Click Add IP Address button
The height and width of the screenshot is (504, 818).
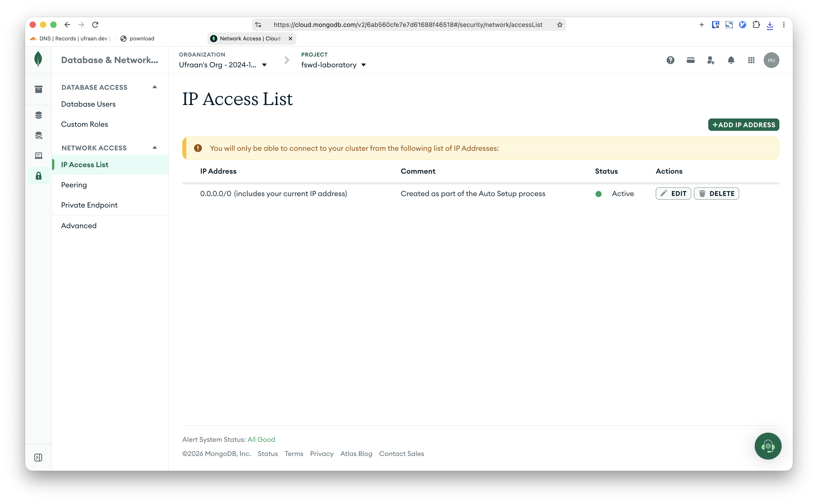(743, 125)
